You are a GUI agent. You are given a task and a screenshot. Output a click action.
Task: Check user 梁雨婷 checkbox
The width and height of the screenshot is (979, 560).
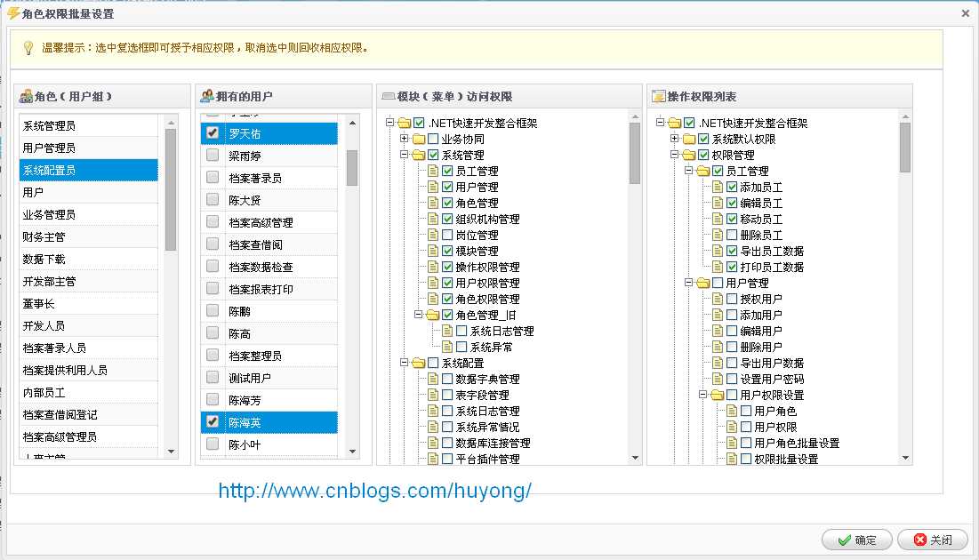coord(213,155)
